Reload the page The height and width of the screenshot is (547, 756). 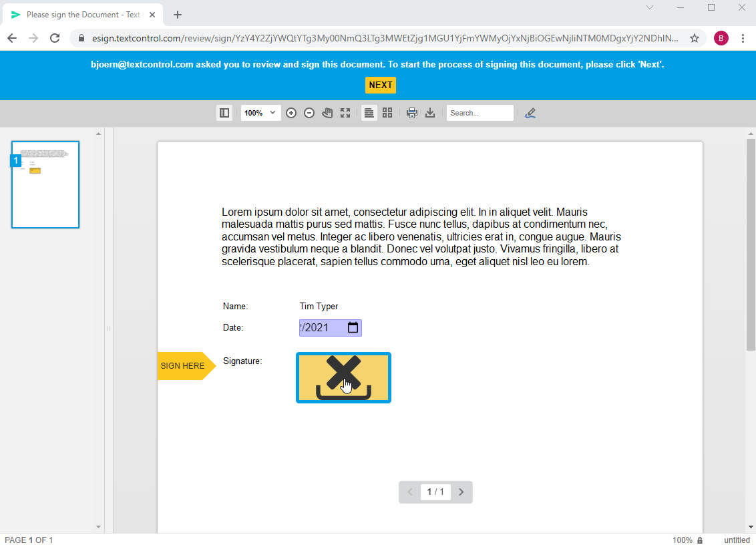pos(55,38)
